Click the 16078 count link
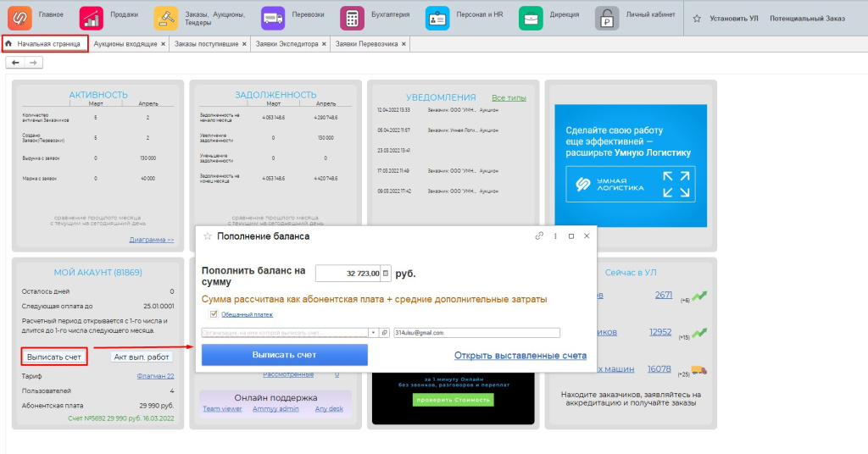Screen dimensions: 868x454 (659, 368)
